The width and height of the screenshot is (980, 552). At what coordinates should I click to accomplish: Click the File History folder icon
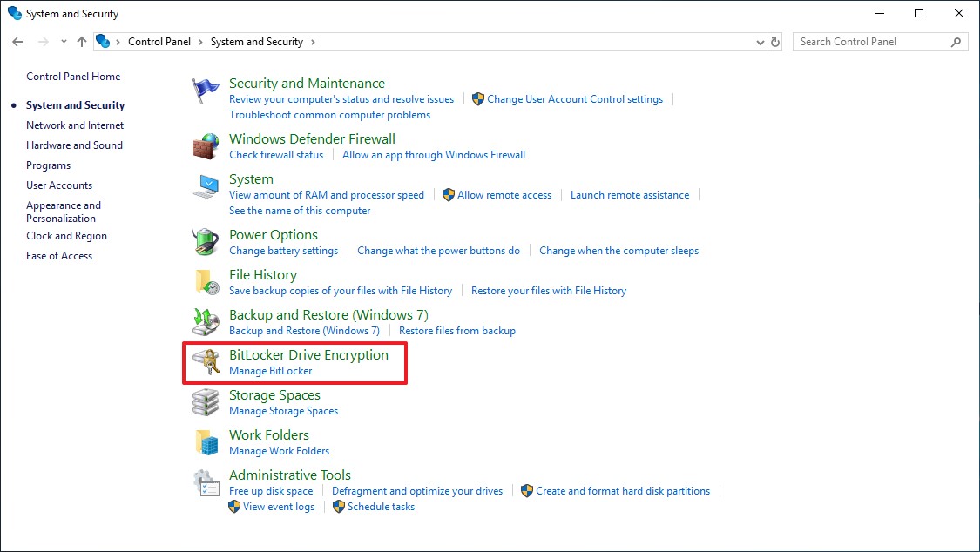(206, 282)
